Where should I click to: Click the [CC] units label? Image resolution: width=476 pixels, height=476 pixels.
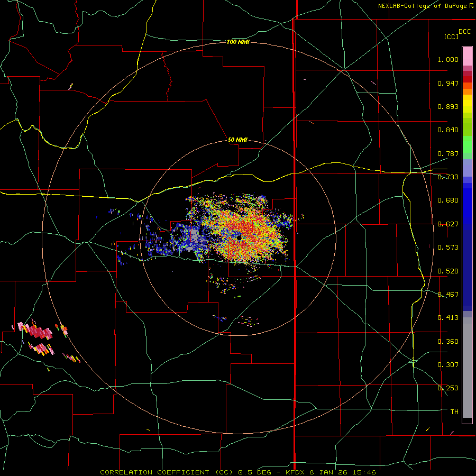451,36
